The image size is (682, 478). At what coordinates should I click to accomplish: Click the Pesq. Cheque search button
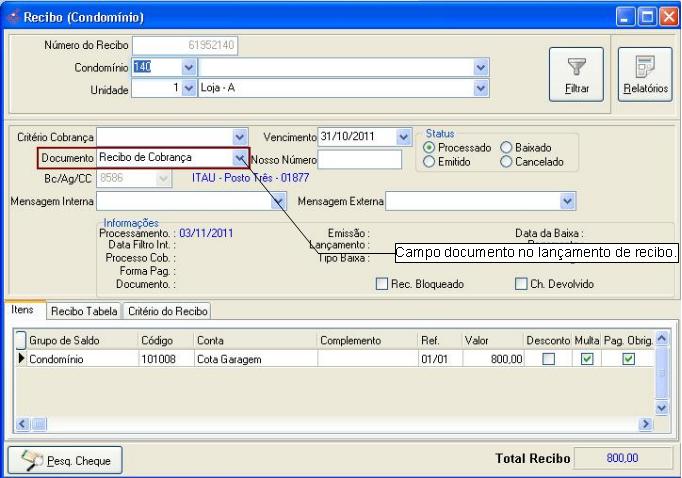65,460
